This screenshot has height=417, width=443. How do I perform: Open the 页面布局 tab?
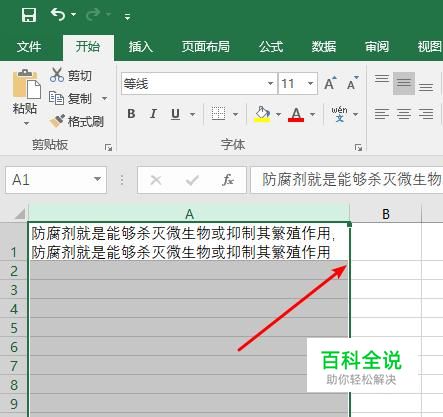coord(206,47)
